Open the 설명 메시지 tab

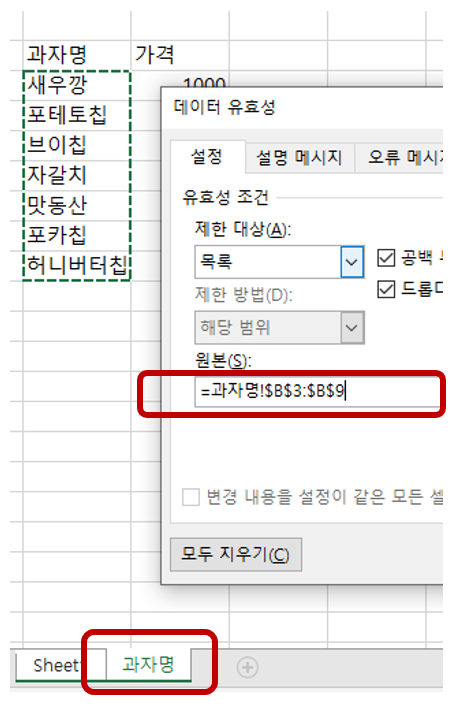[299, 158]
